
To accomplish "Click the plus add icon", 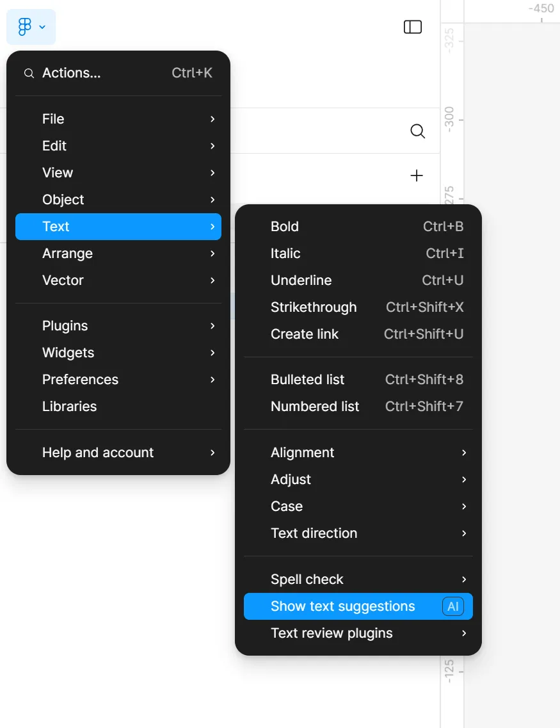I will [x=417, y=175].
